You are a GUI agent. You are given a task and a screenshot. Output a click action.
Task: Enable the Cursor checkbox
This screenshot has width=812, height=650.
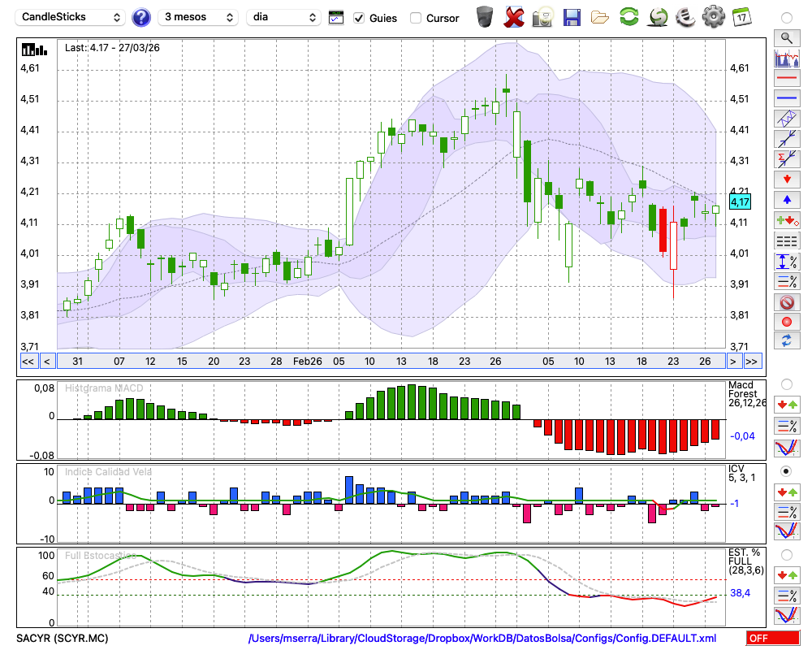pos(415,18)
